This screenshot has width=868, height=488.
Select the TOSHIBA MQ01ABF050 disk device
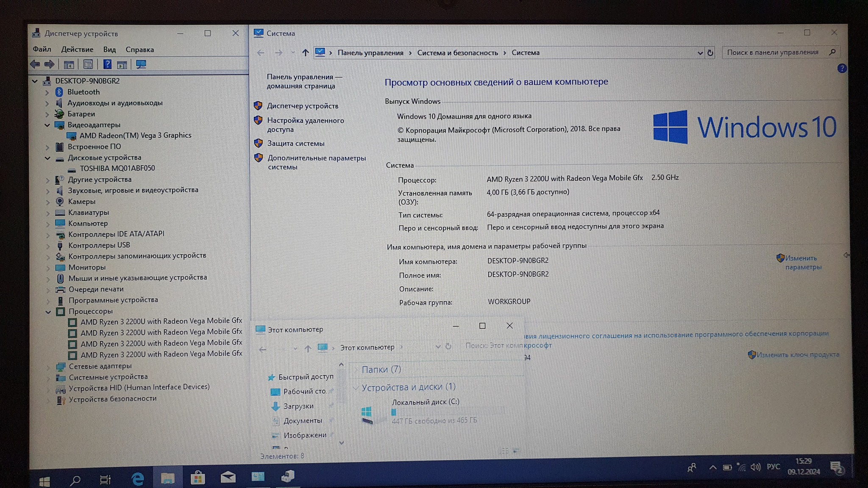tap(117, 168)
